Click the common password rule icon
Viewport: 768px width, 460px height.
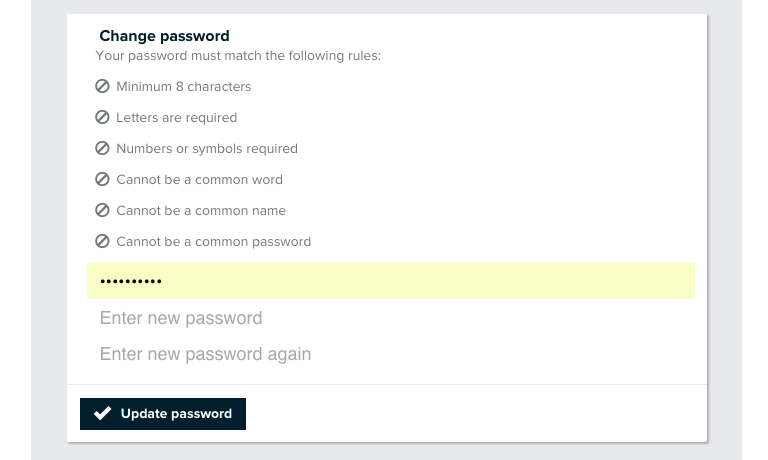coord(102,241)
